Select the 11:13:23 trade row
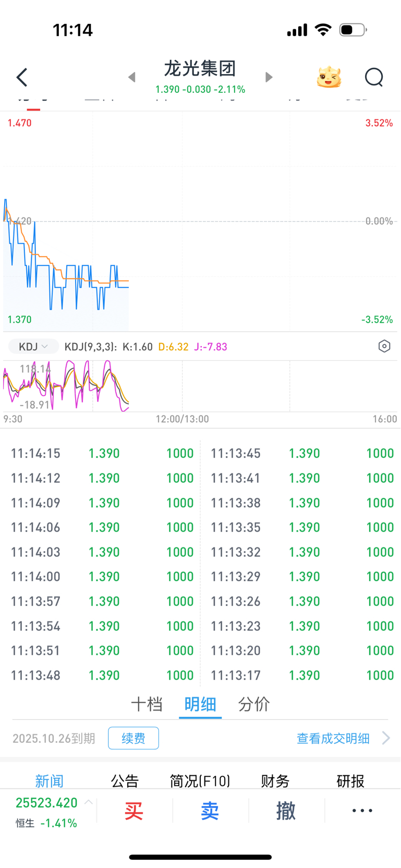This screenshot has width=401, height=868. (x=302, y=626)
